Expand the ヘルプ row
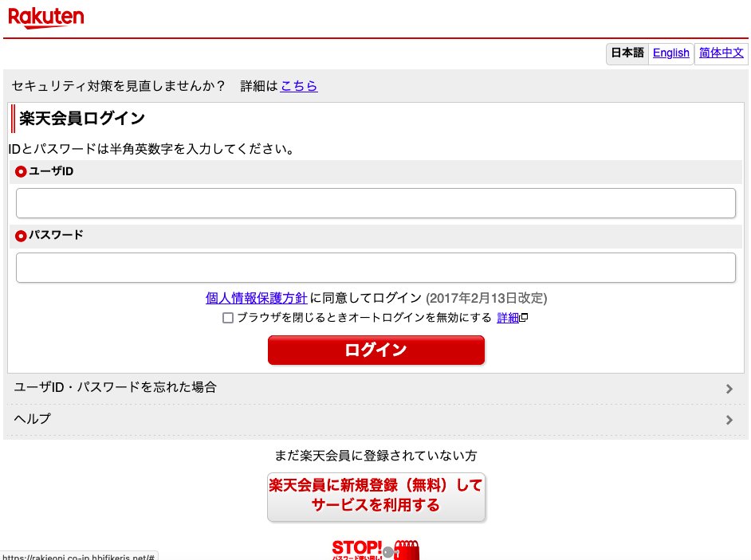751x560 pixels. pyautogui.click(x=375, y=419)
